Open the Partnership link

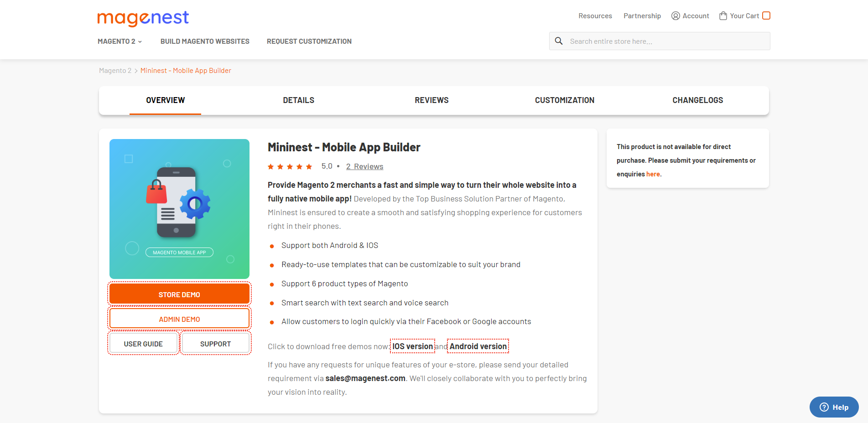point(642,16)
